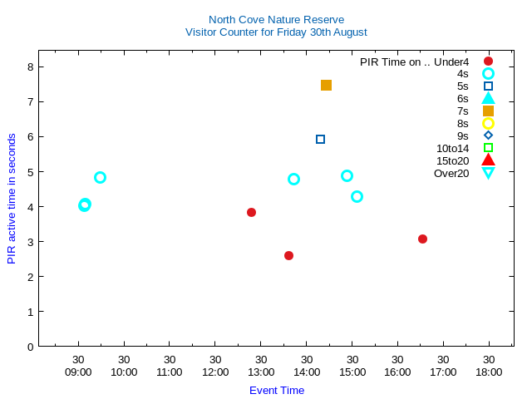Select the 10to14 green square legend marker
The height and width of the screenshot is (399, 532).
[x=488, y=148]
